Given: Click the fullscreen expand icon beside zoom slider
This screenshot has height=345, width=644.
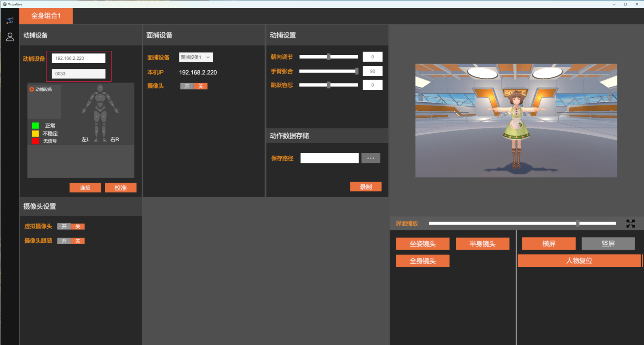Looking at the screenshot, I should coord(630,224).
